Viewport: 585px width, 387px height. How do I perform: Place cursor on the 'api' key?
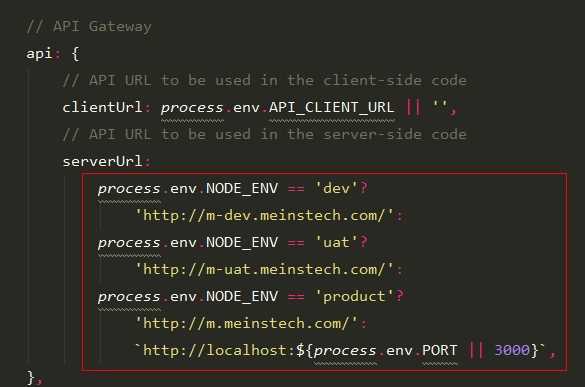point(39,53)
